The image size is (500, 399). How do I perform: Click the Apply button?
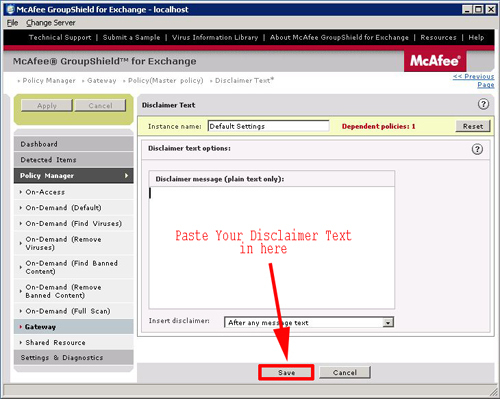(x=47, y=105)
